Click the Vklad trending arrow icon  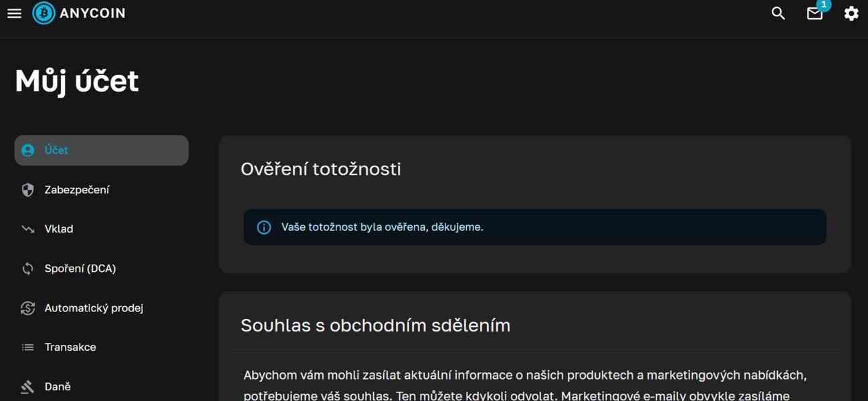coord(27,229)
